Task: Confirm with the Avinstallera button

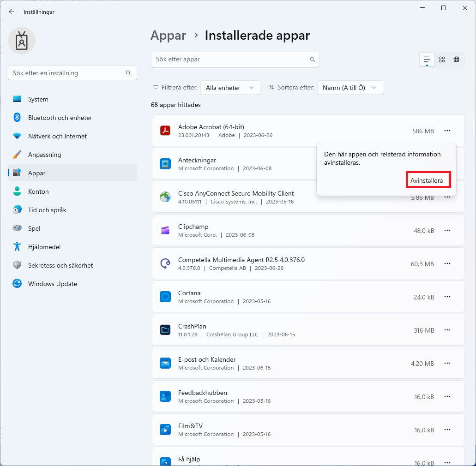Action: coord(428,180)
